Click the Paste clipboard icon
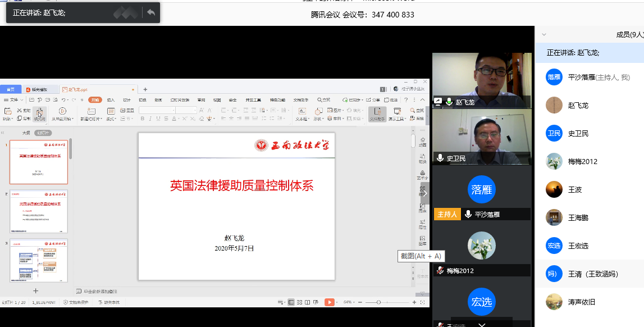Viewport: 644px width, 327px height. 7,111
